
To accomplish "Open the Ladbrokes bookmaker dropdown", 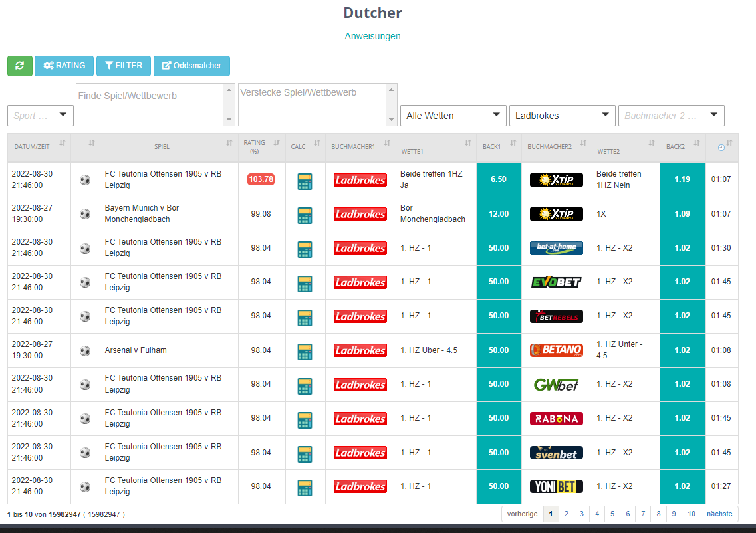I will [562, 116].
